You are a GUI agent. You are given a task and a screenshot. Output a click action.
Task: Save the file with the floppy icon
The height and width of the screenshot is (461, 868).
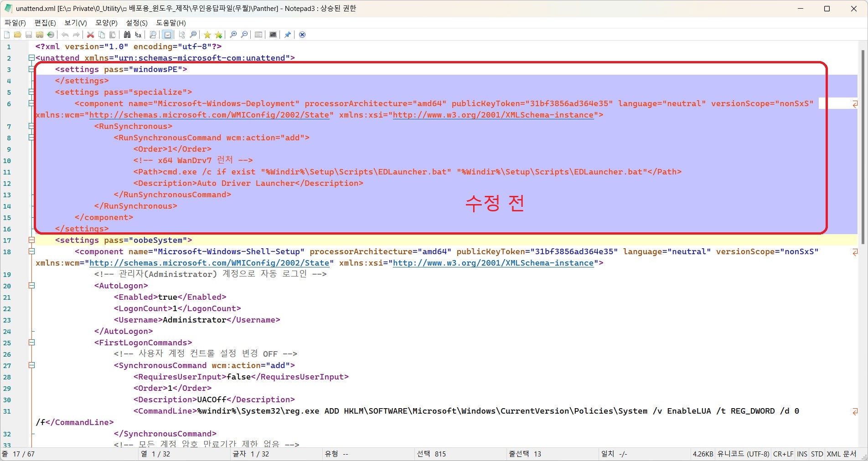[29, 35]
